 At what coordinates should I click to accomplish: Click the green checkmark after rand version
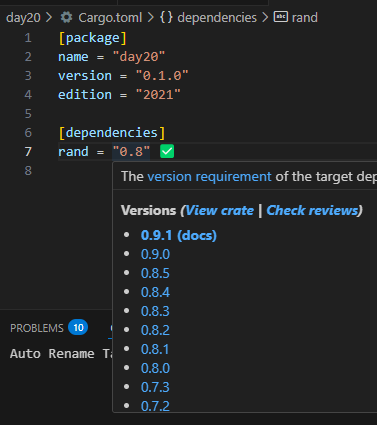167,151
